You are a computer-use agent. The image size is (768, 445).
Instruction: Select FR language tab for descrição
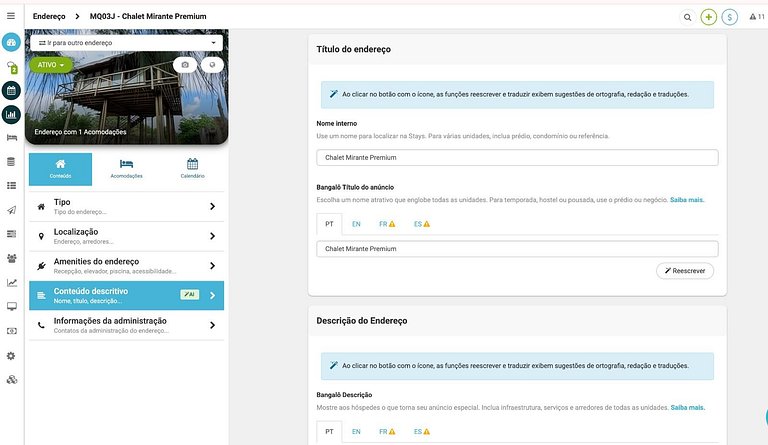tap(387, 432)
